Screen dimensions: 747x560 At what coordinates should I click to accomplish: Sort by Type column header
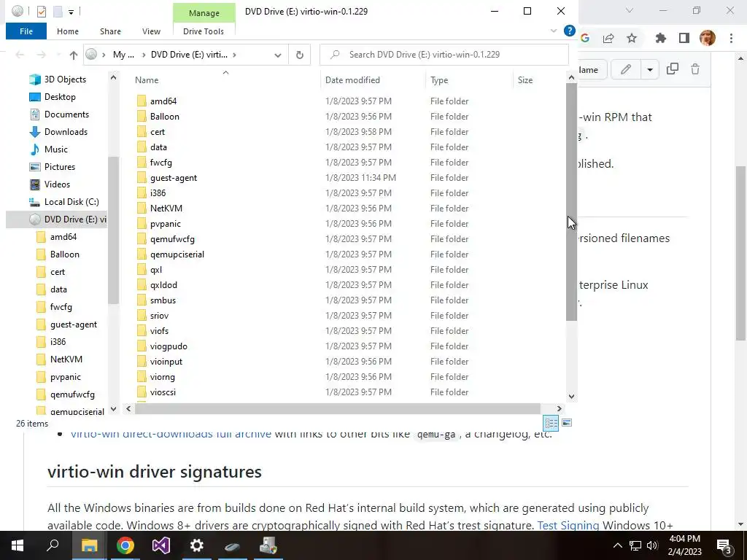(x=439, y=80)
